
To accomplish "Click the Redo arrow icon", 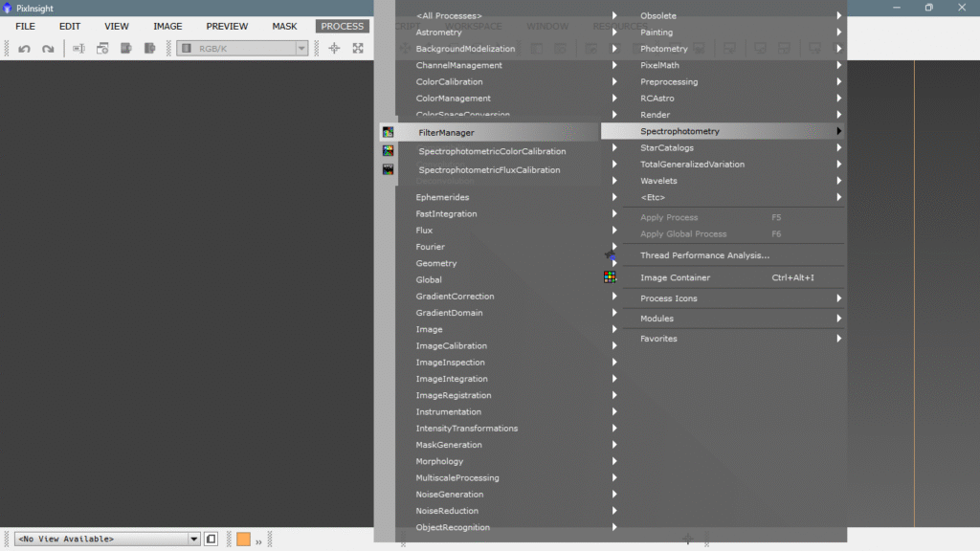I will click(x=47, y=49).
